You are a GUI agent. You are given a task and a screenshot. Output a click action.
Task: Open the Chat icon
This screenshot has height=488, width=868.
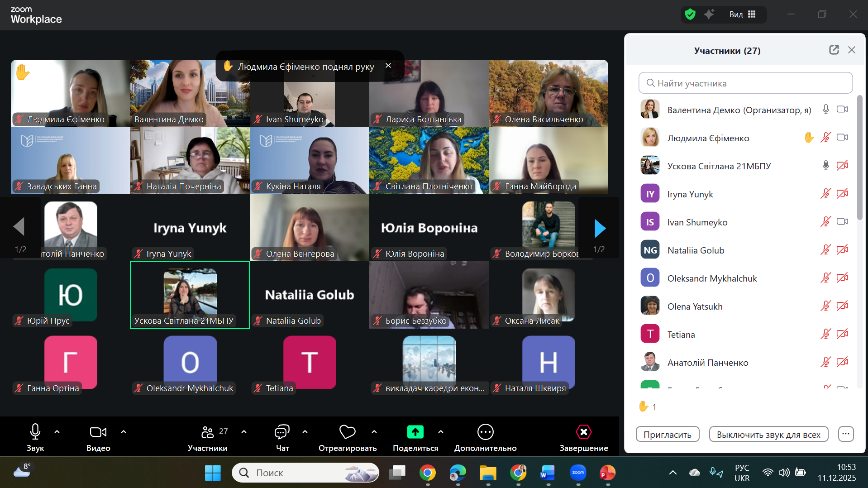point(282,432)
